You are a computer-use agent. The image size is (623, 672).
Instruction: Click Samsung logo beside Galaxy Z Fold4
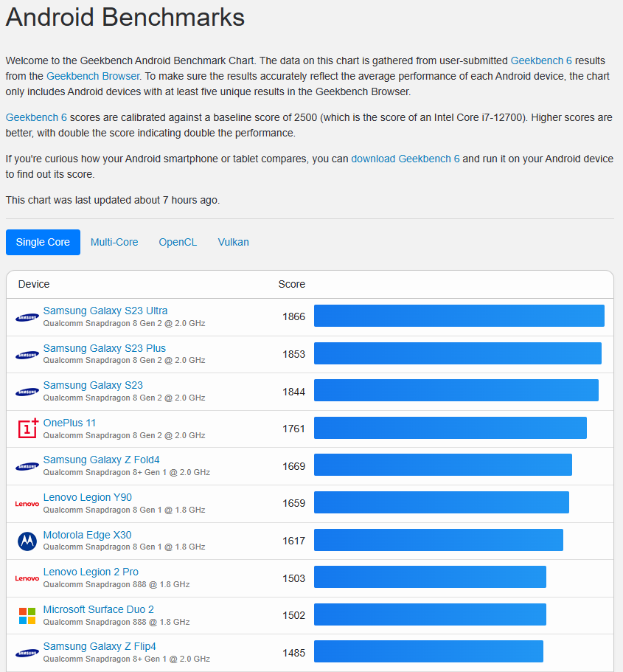click(27, 467)
